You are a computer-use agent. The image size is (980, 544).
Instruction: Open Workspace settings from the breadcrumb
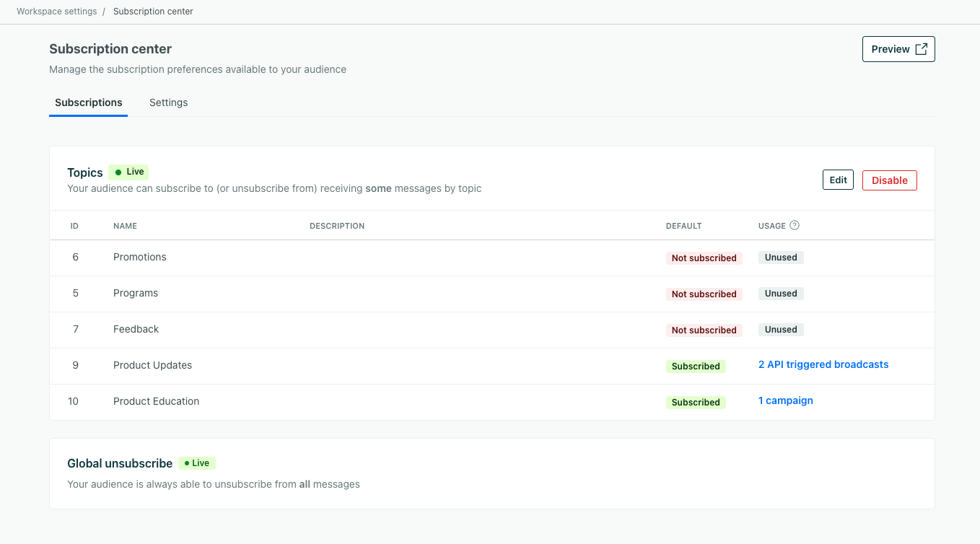click(x=56, y=11)
